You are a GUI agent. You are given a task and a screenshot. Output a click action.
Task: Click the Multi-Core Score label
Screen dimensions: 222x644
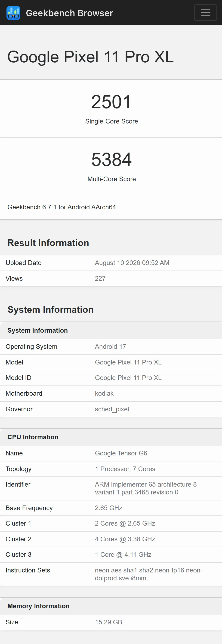tap(111, 179)
